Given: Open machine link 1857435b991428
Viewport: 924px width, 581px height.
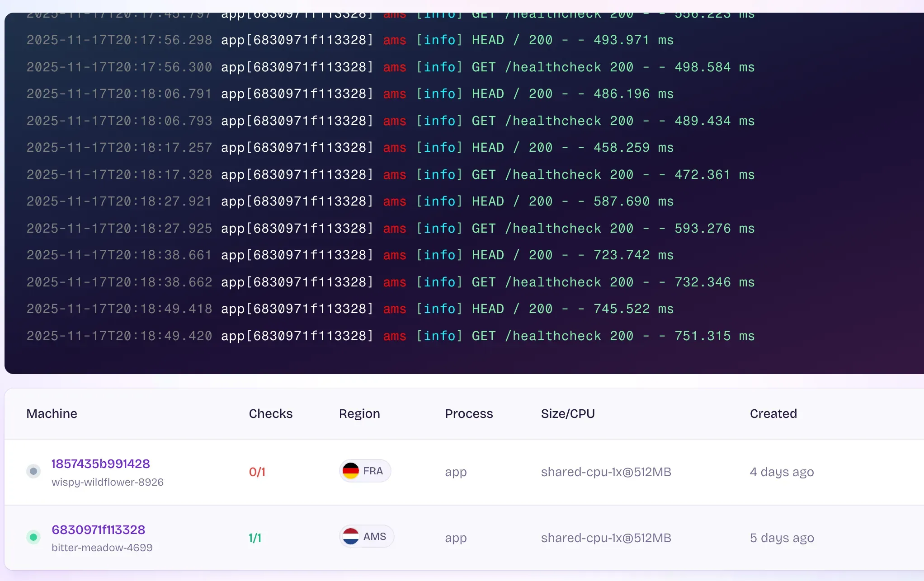Looking at the screenshot, I should tap(100, 464).
